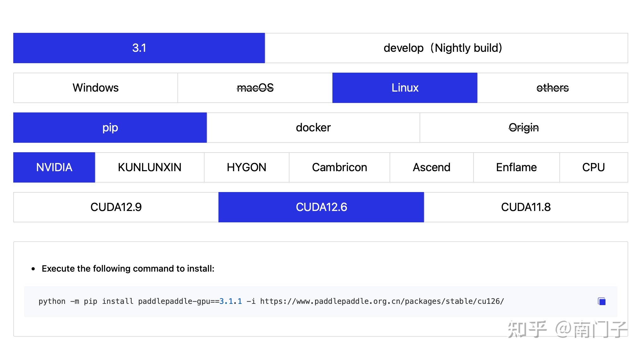Select pip as install method

[110, 128]
